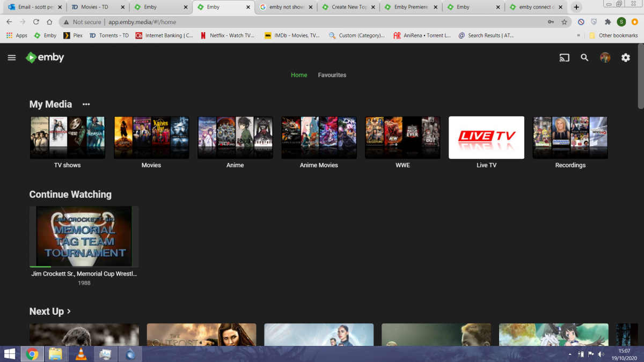
Task: Open the user profile avatar
Action: pos(605,58)
